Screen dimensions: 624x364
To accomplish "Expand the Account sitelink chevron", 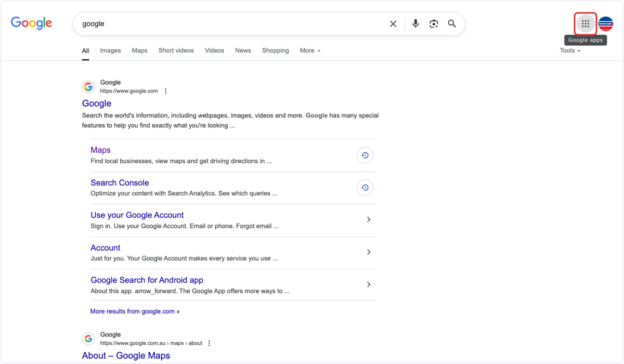I will (369, 252).
